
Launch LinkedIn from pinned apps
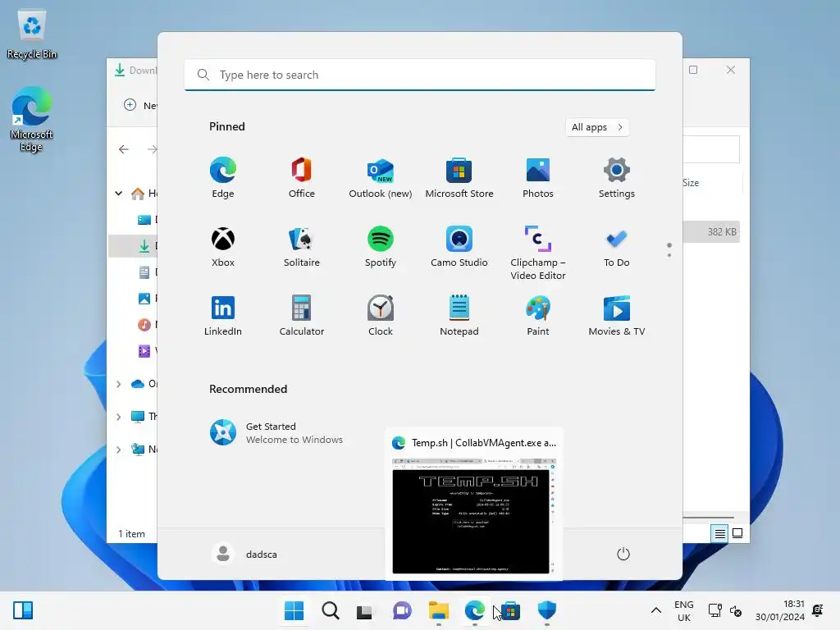tap(223, 316)
